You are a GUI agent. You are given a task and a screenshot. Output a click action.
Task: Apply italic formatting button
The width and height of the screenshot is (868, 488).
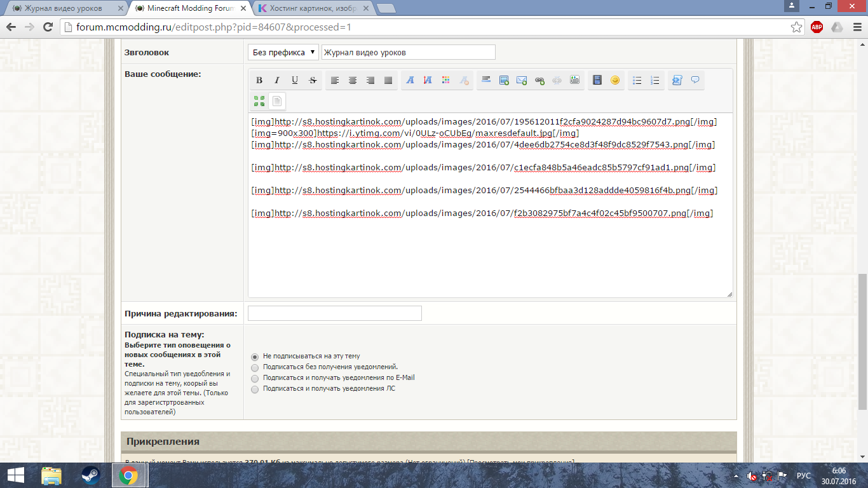277,80
